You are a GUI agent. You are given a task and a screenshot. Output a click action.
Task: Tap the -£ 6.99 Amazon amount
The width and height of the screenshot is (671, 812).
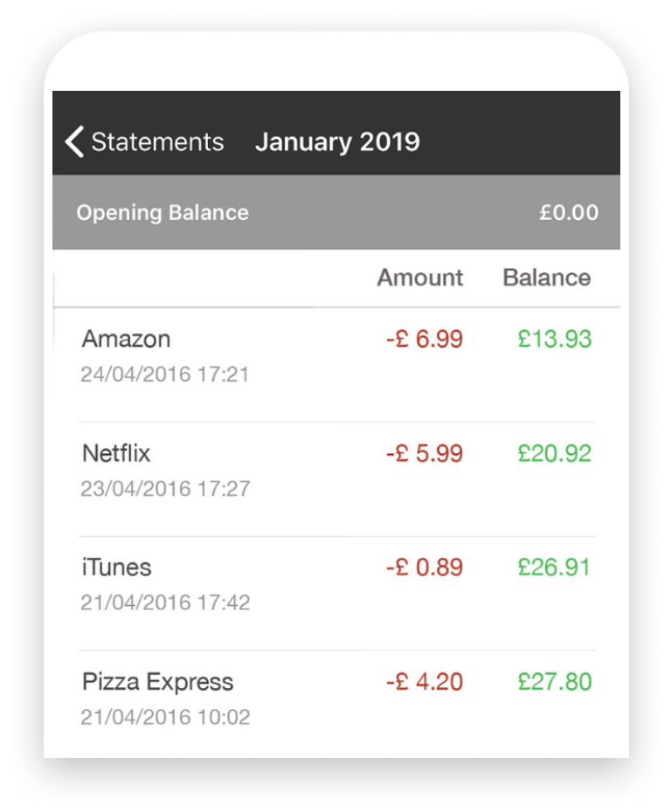[x=425, y=339]
